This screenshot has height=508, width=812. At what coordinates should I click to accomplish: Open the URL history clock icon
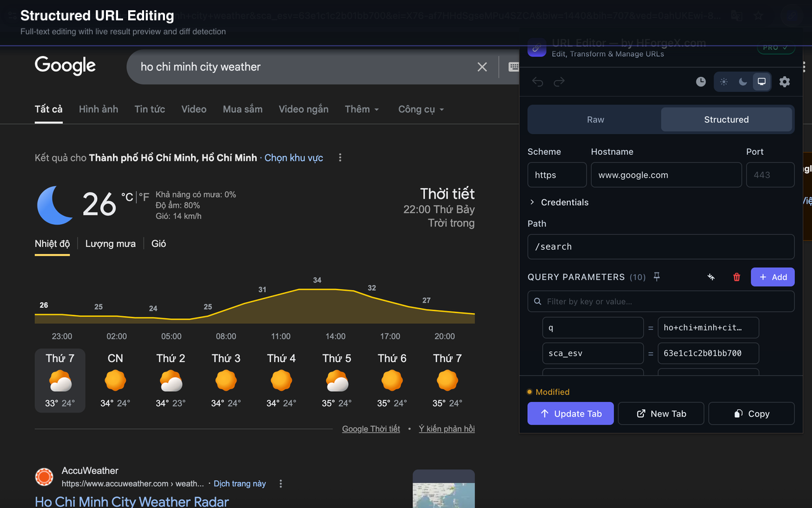click(700, 82)
